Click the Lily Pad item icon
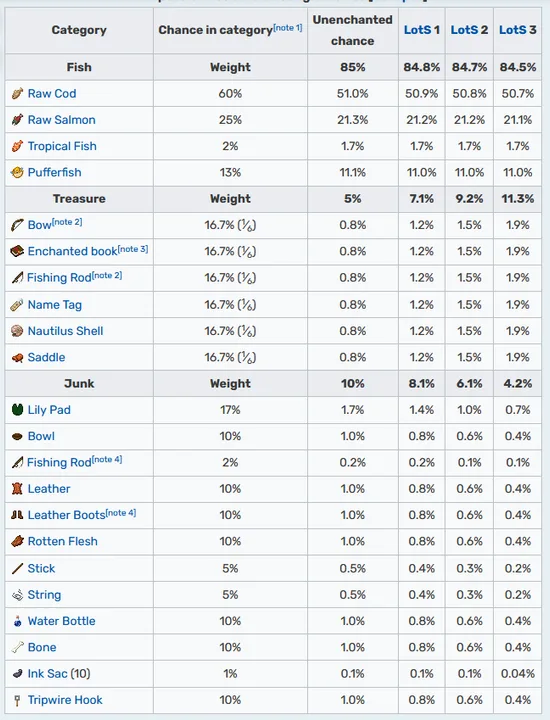 tap(17, 410)
